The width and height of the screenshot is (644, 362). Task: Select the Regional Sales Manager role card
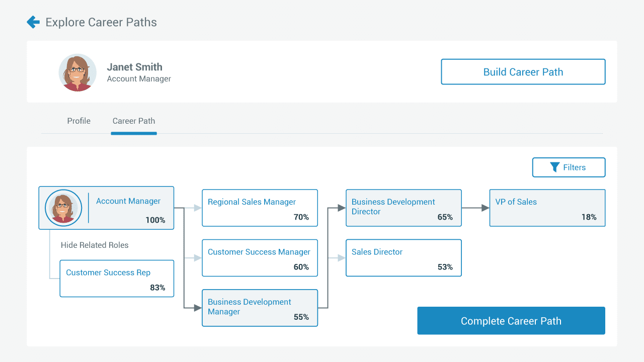point(260,208)
